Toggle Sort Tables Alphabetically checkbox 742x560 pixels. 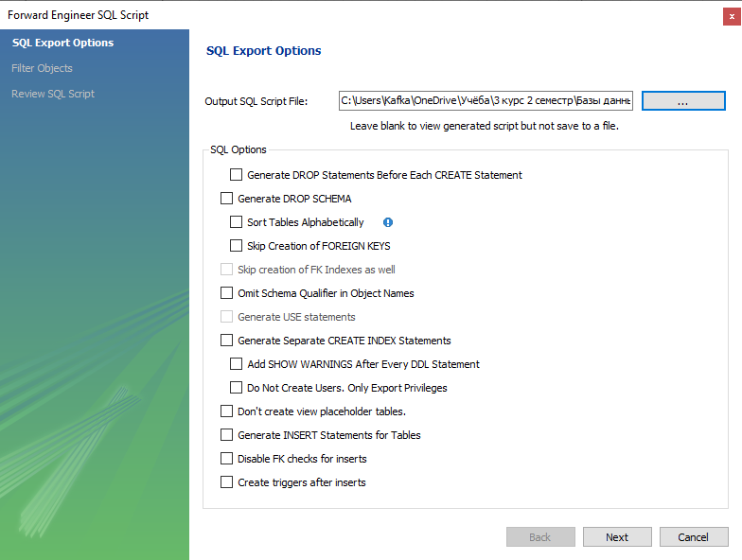point(237,221)
